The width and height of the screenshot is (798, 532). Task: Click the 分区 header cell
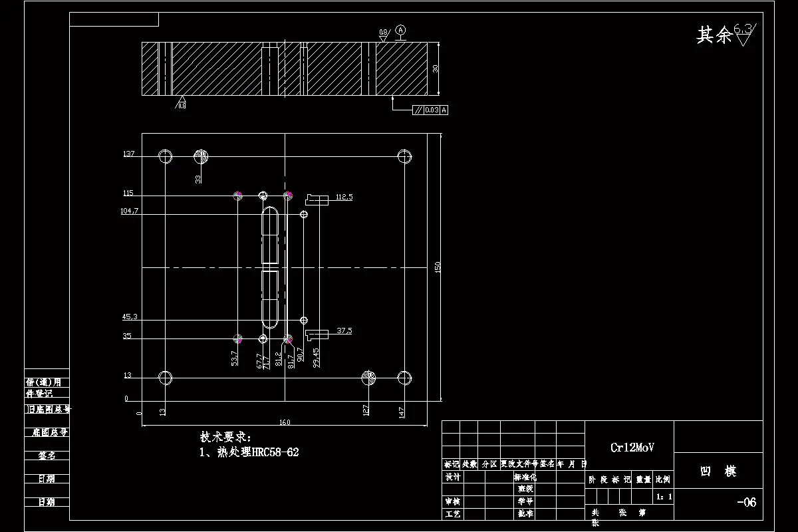pos(489,464)
